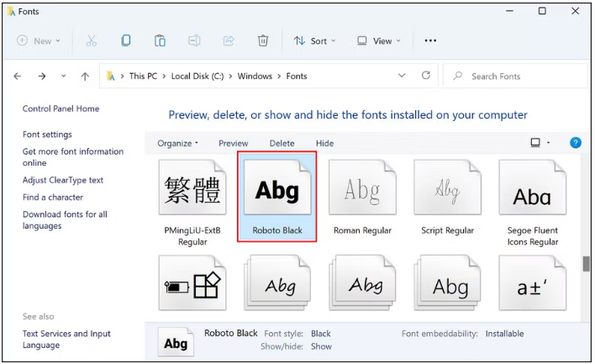Click the Installable embeddability value

[x=504, y=334]
